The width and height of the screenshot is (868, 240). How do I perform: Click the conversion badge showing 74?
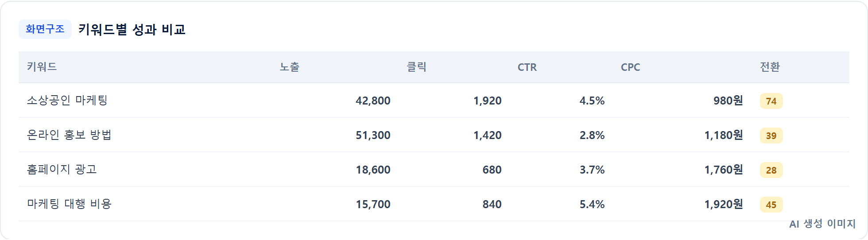(771, 101)
